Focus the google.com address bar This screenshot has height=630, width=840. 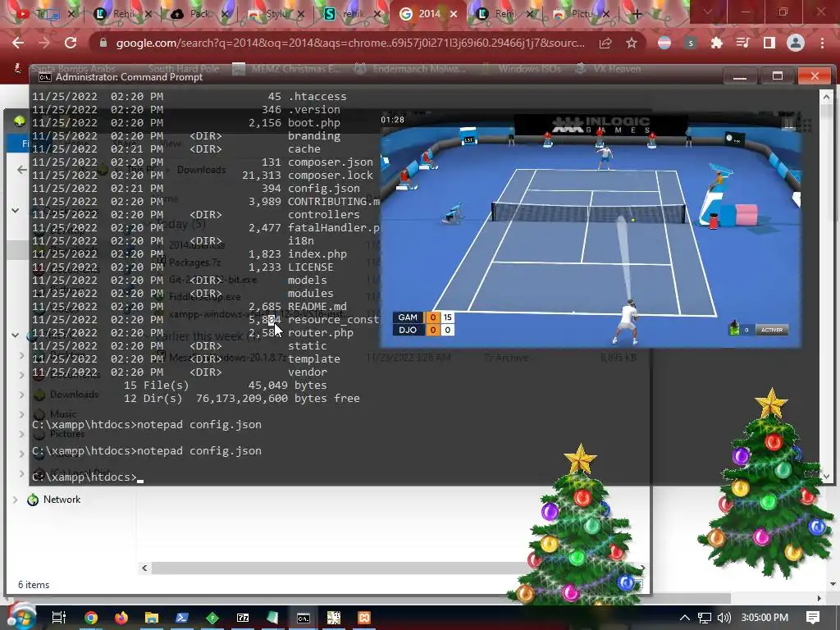[x=349, y=43]
